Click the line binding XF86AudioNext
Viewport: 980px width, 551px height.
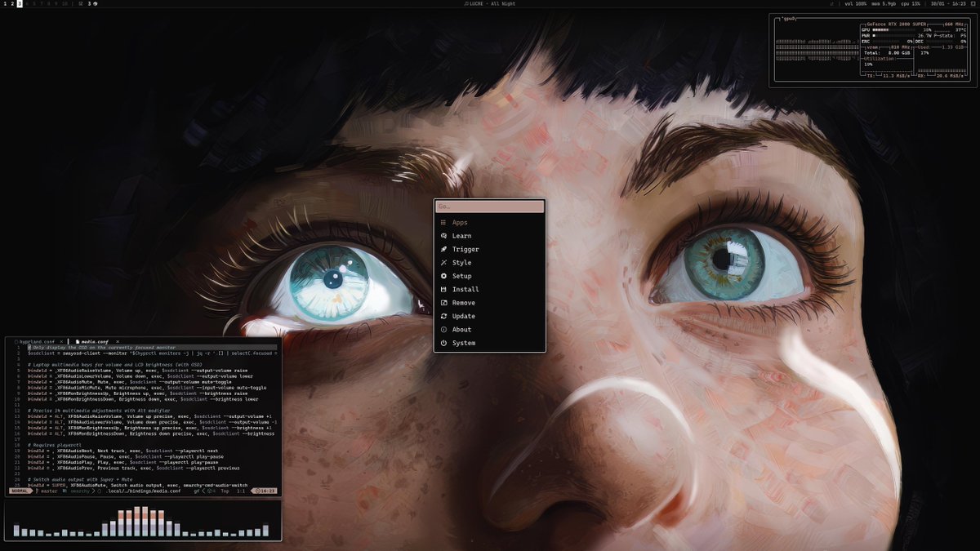(122, 450)
